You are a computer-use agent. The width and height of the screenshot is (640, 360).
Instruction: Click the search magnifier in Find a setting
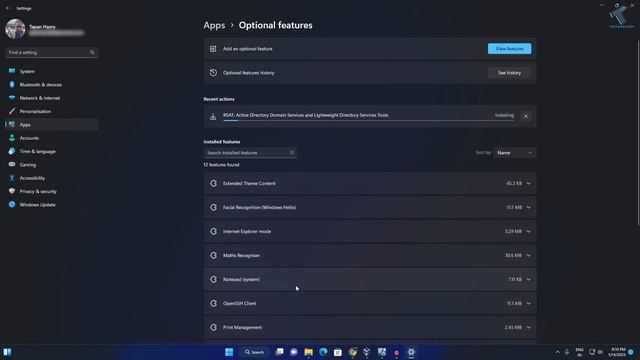point(92,53)
